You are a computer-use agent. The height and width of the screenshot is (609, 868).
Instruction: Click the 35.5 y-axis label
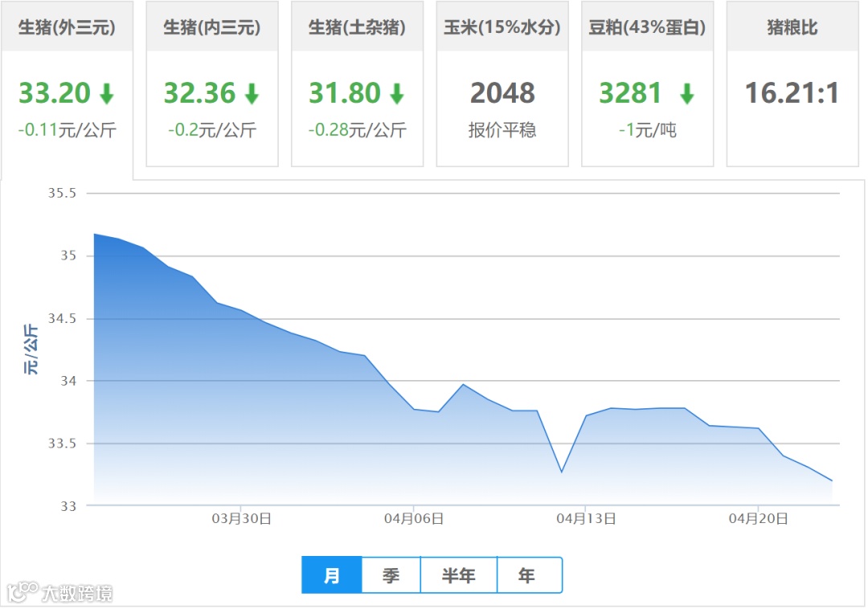point(62,193)
